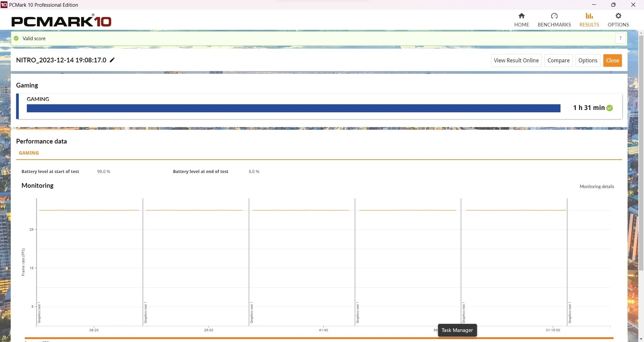This screenshot has width=644, height=342.
Task: Select the GAMING performance data tab
Action: [x=29, y=153]
